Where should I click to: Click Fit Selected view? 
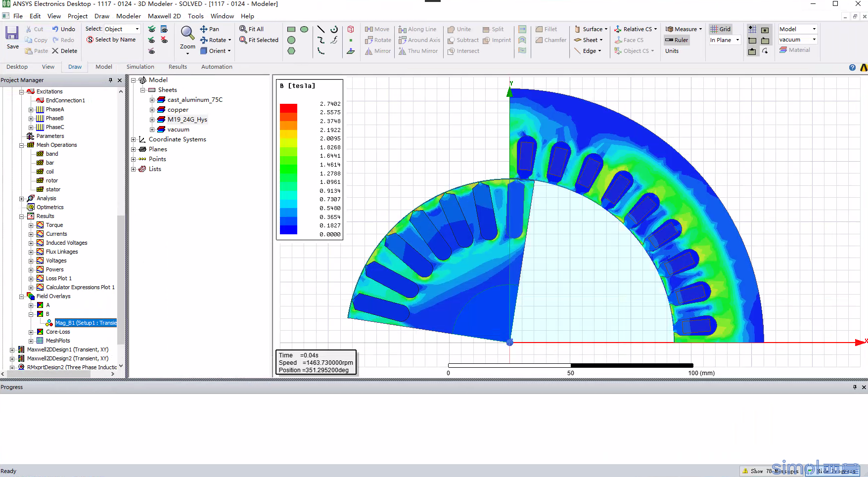[259, 40]
